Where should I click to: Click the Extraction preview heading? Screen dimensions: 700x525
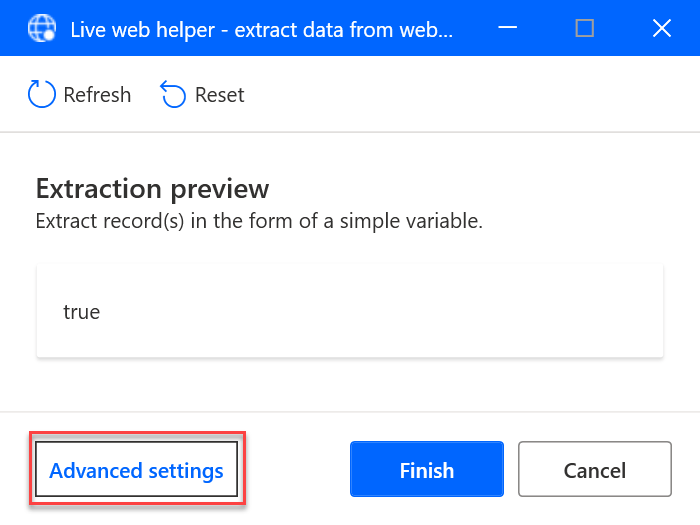[152, 188]
